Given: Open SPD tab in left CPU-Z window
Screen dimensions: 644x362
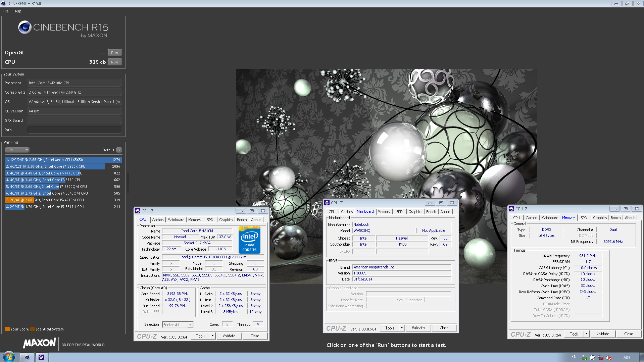Looking at the screenshot, I should coord(210,220).
